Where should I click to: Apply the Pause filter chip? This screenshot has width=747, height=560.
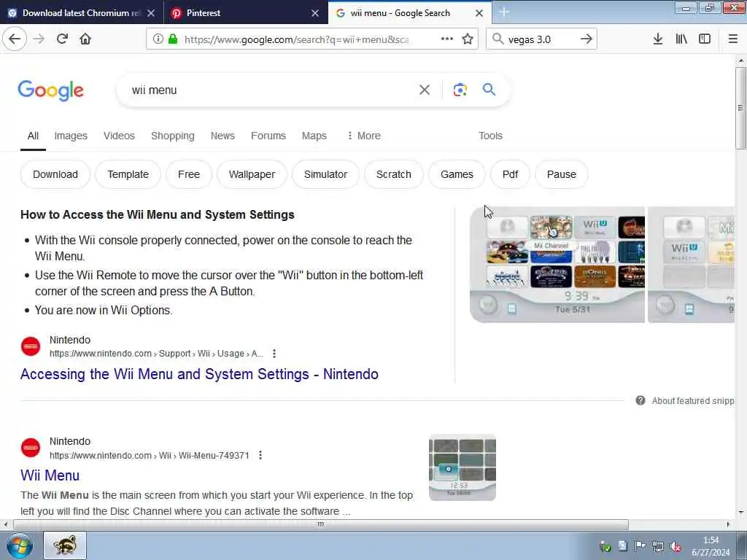point(561,174)
